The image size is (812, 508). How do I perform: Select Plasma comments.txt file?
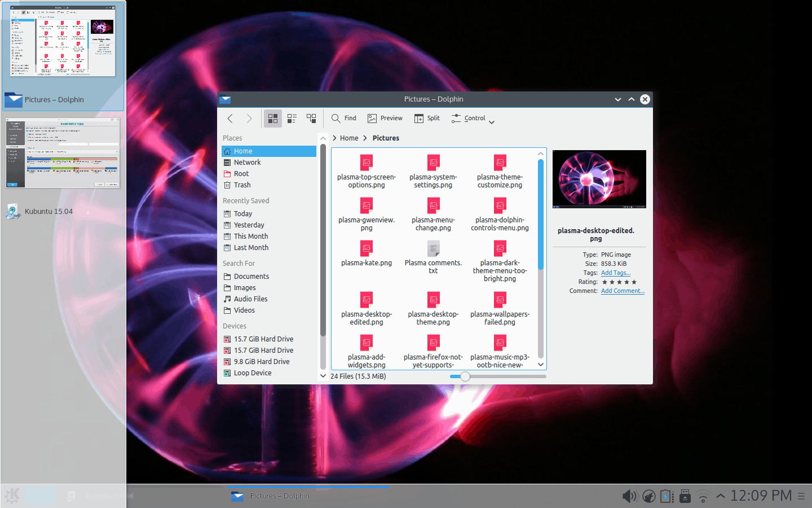click(x=433, y=257)
